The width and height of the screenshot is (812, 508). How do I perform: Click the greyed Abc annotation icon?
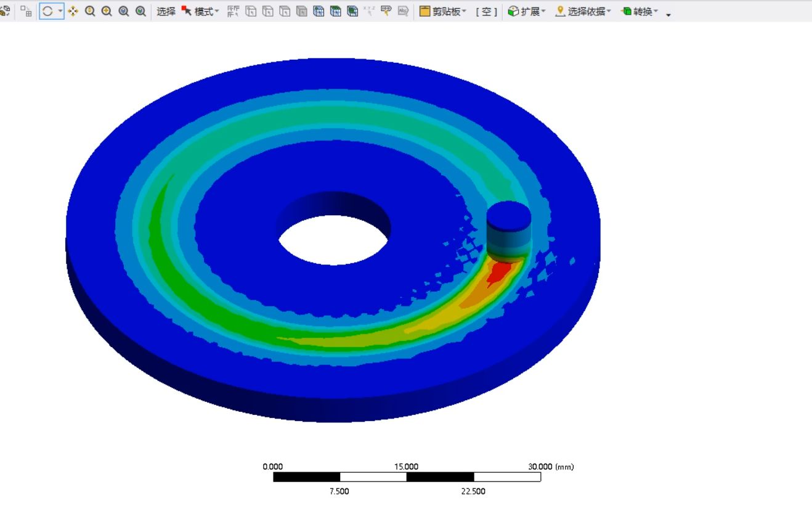point(403,11)
